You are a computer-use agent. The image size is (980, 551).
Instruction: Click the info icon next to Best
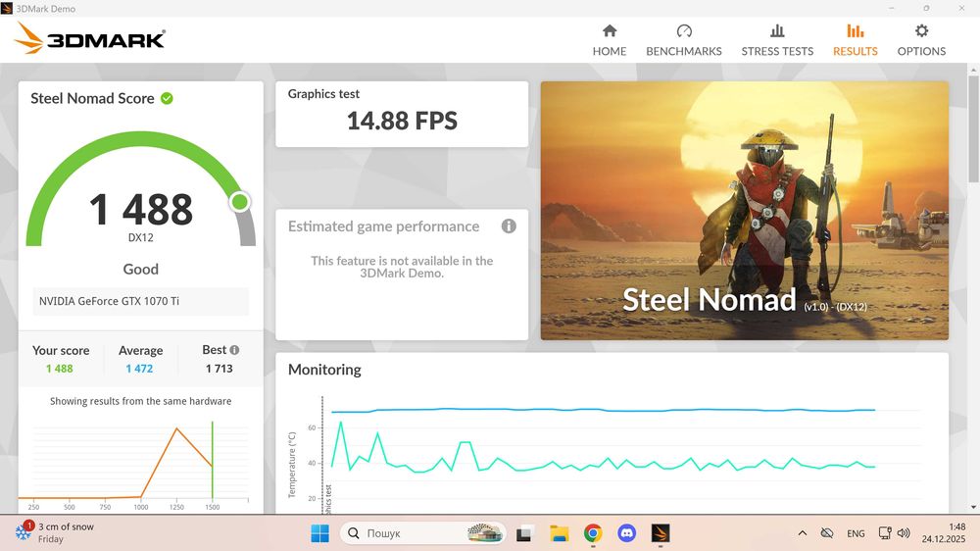click(234, 350)
